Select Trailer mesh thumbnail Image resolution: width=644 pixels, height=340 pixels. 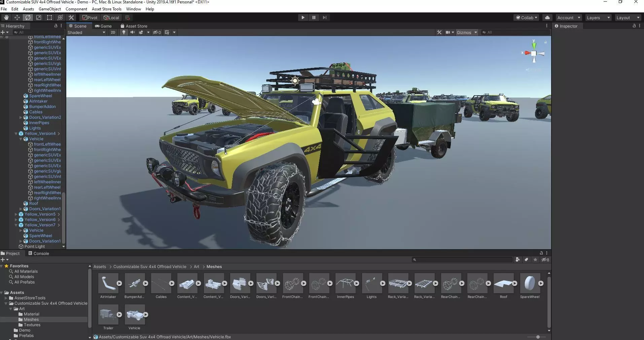(108, 314)
